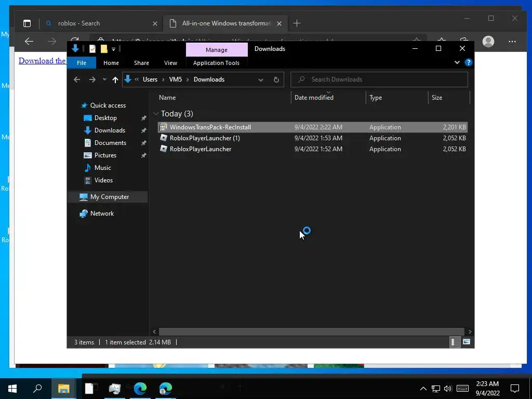Click WindowsTransPack-RecInstall file icon
This screenshot has height=399, width=532.
pos(163,127)
